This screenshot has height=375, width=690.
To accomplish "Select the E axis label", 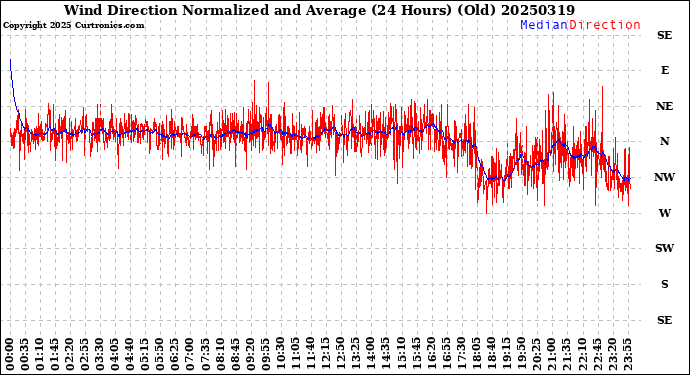I will click(x=664, y=70).
